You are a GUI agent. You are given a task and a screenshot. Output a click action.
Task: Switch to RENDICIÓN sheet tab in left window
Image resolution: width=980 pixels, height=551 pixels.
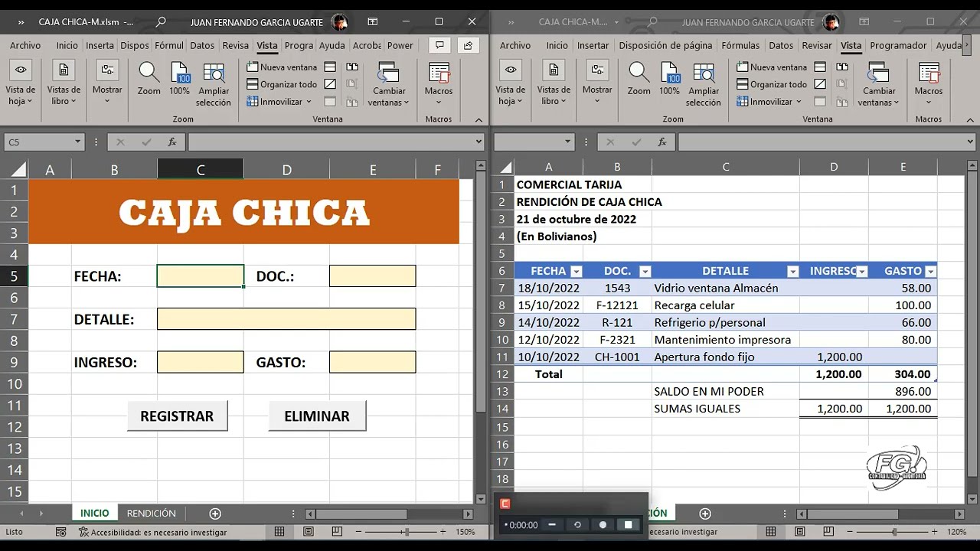pos(151,514)
